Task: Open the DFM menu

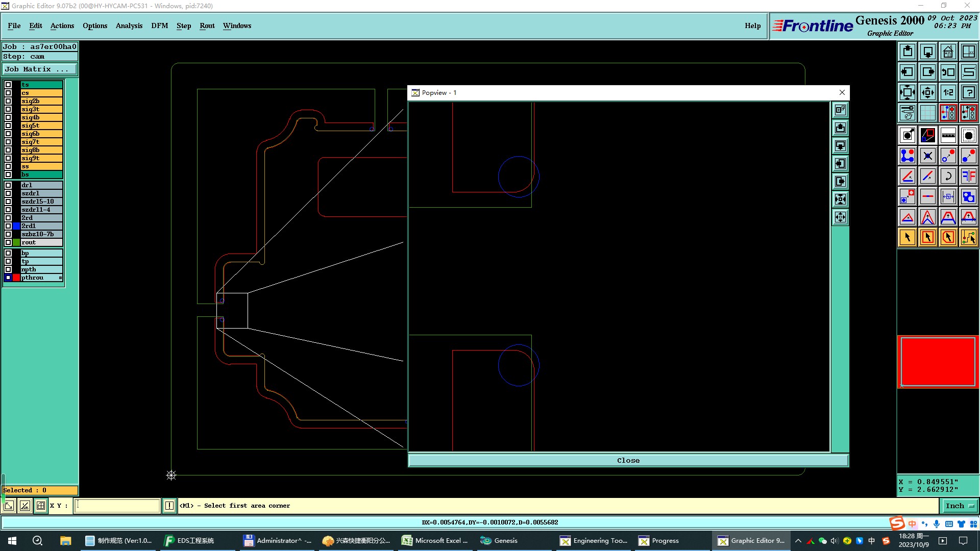Action: pos(159,26)
